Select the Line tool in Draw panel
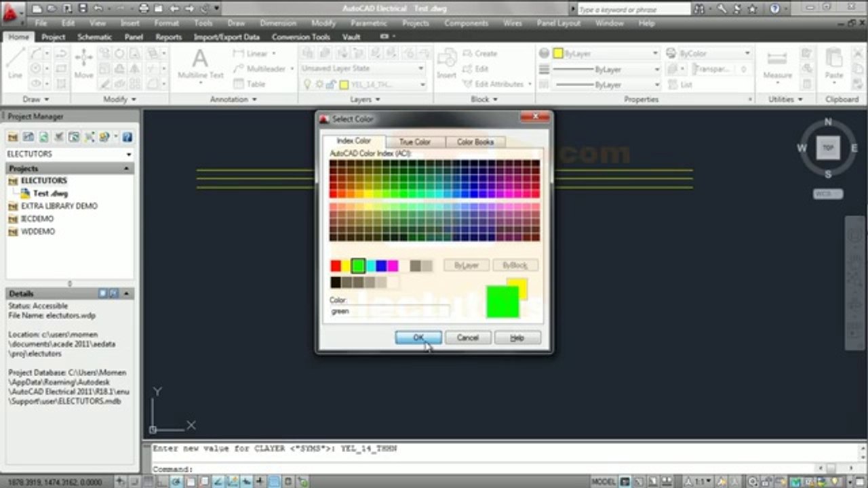Screen dimensions: 868x488 point(15,65)
